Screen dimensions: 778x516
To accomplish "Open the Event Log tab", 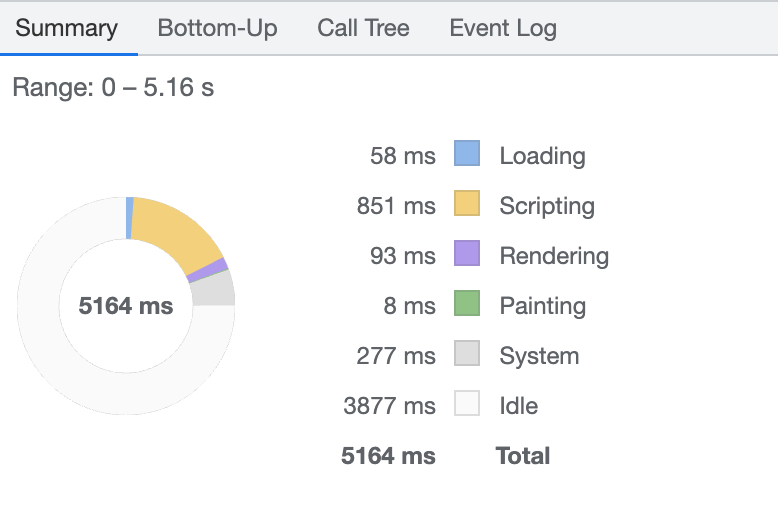I will [x=503, y=28].
